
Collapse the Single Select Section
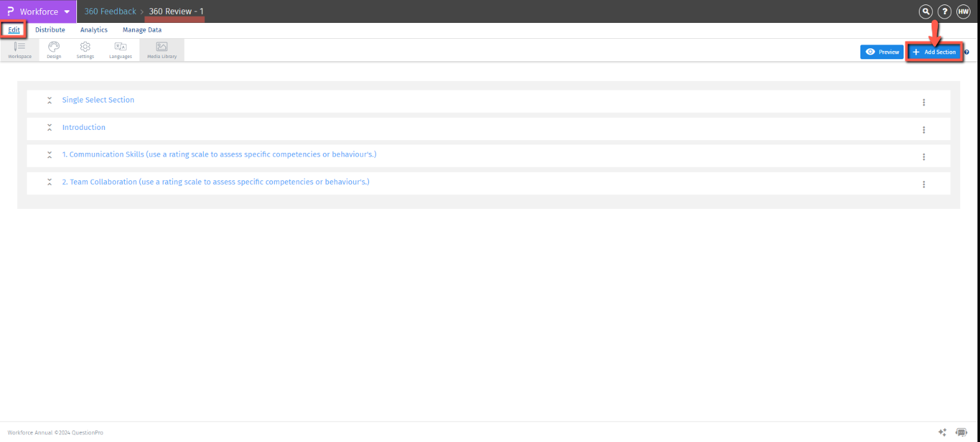point(50,100)
